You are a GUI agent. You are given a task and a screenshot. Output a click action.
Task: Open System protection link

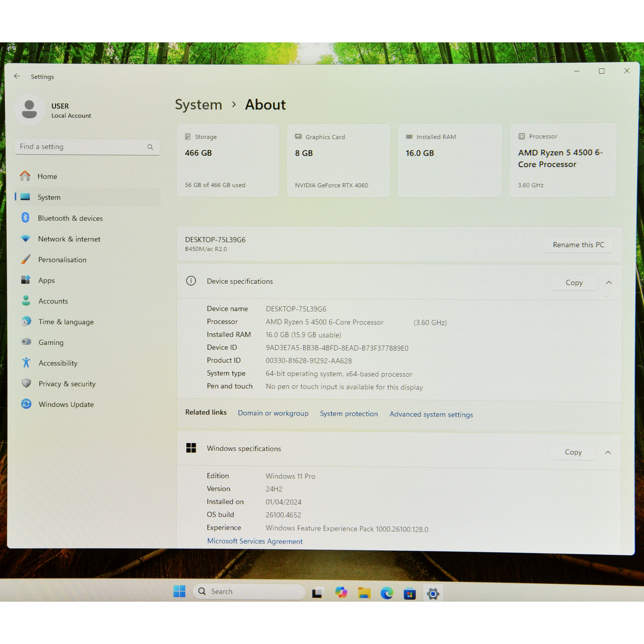coord(349,413)
